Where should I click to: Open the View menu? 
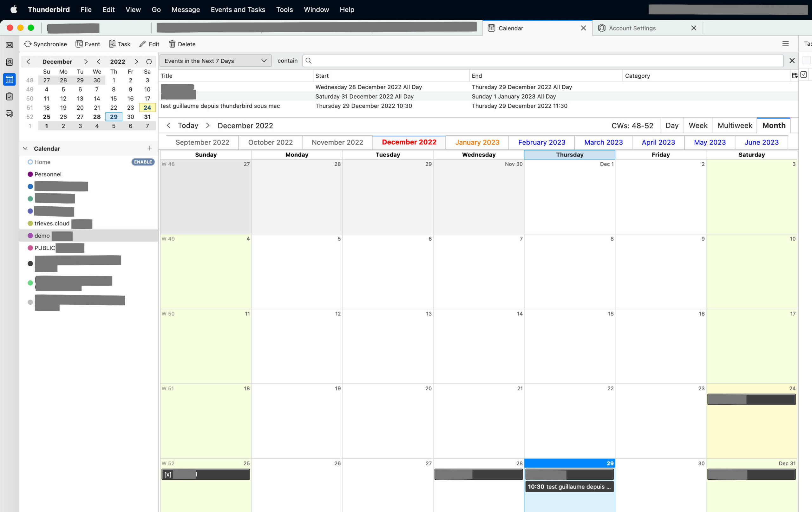coord(133,10)
